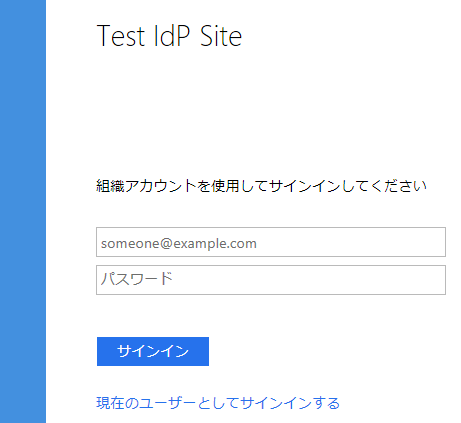Open 現在のユーザーとしてサインインする link
The width and height of the screenshot is (461, 423).
[218, 403]
